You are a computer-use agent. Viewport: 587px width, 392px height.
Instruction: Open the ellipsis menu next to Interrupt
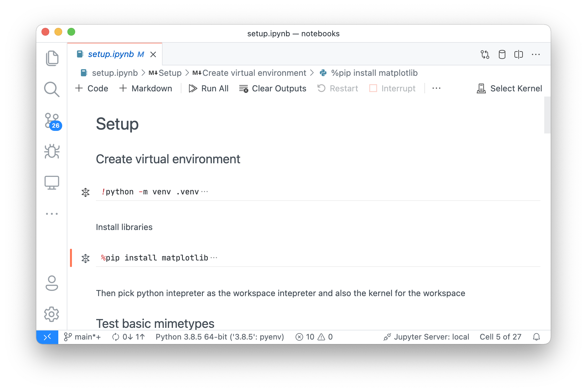[x=437, y=88]
